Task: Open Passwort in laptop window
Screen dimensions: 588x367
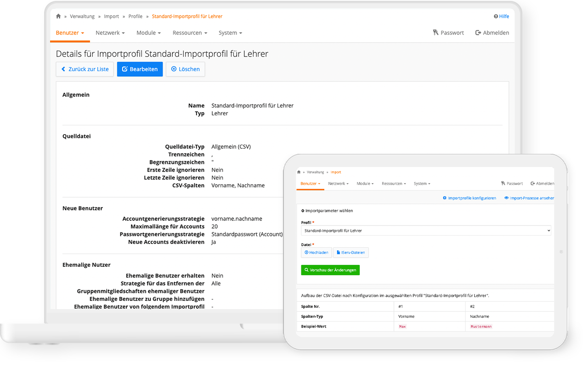Action: [448, 33]
